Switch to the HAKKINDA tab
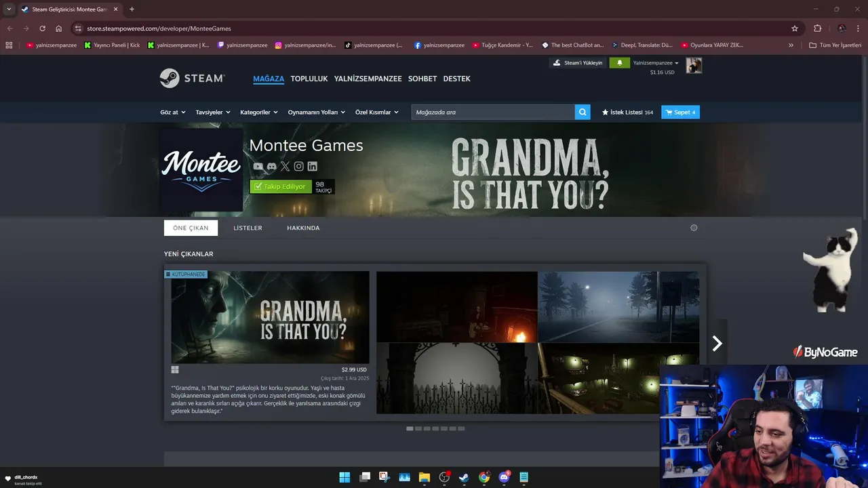The width and height of the screenshot is (868, 488). [x=303, y=228]
